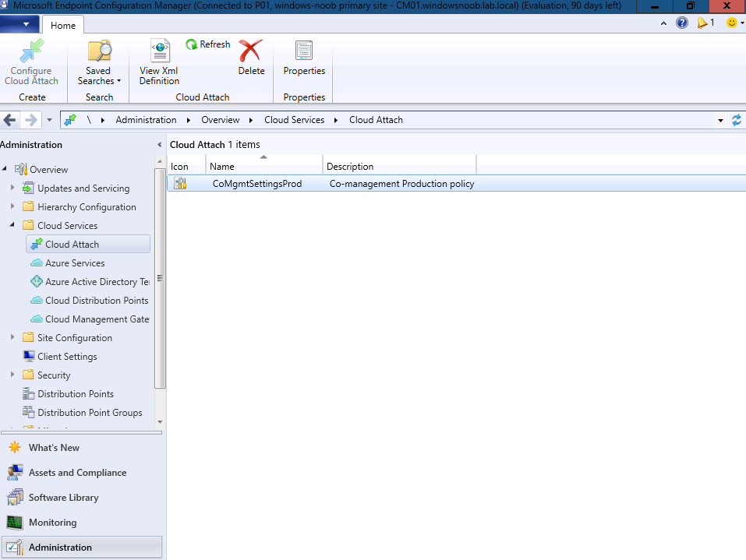Screen dimensions: 746x560
Task: Click the Overview breadcrumb segment
Action: point(221,120)
